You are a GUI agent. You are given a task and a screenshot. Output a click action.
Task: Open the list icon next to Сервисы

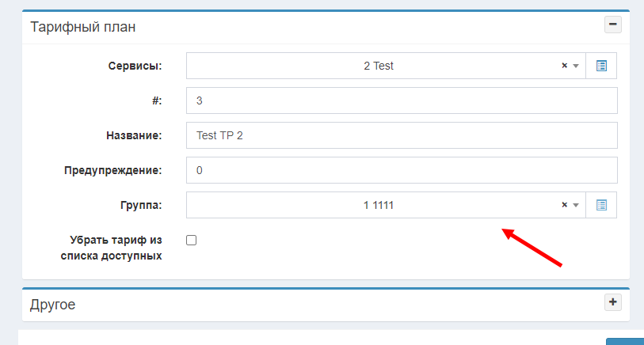click(601, 66)
